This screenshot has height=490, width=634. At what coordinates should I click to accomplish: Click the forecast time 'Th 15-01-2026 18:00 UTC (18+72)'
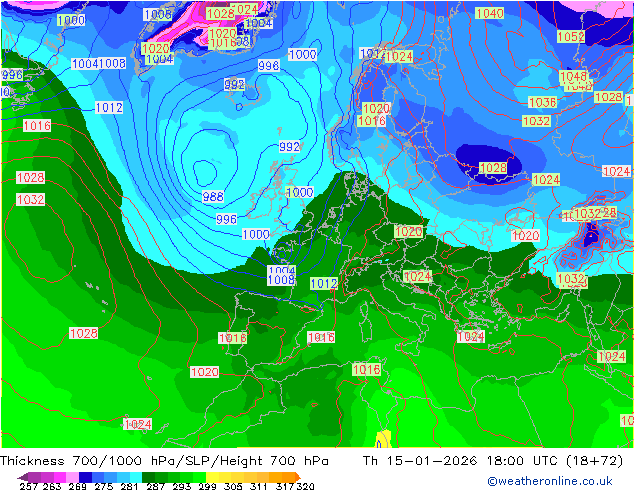pyautogui.click(x=492, y=461)
